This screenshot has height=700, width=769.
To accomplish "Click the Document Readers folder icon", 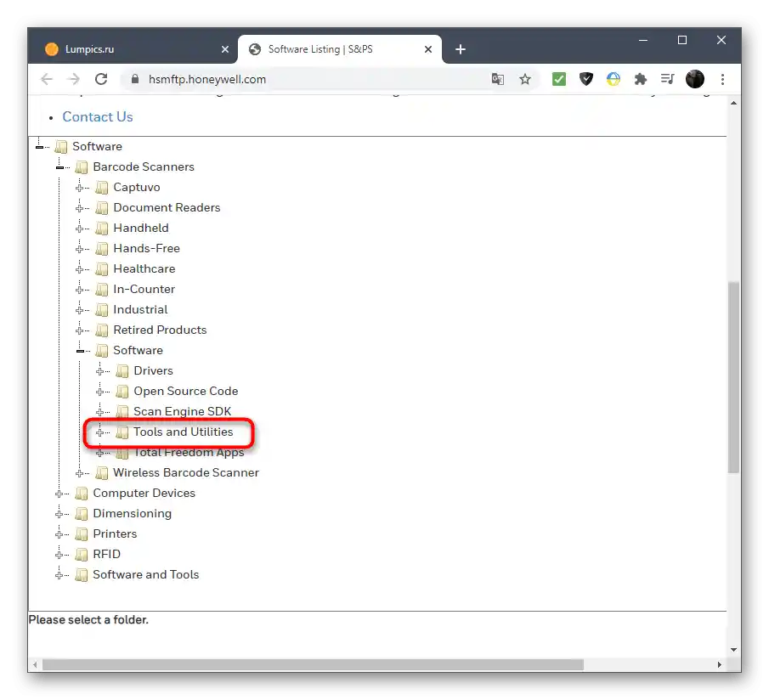I will [101, 208].
